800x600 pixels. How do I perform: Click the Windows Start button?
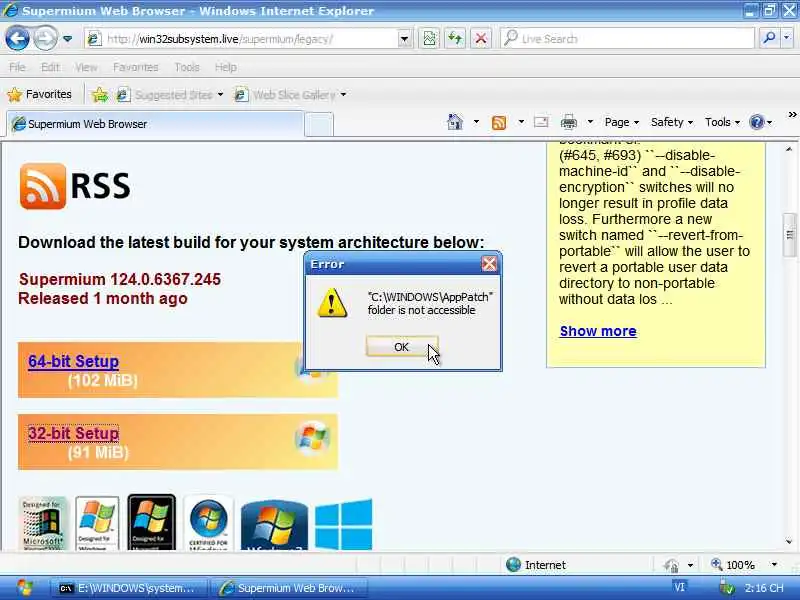tap(24, 588)
